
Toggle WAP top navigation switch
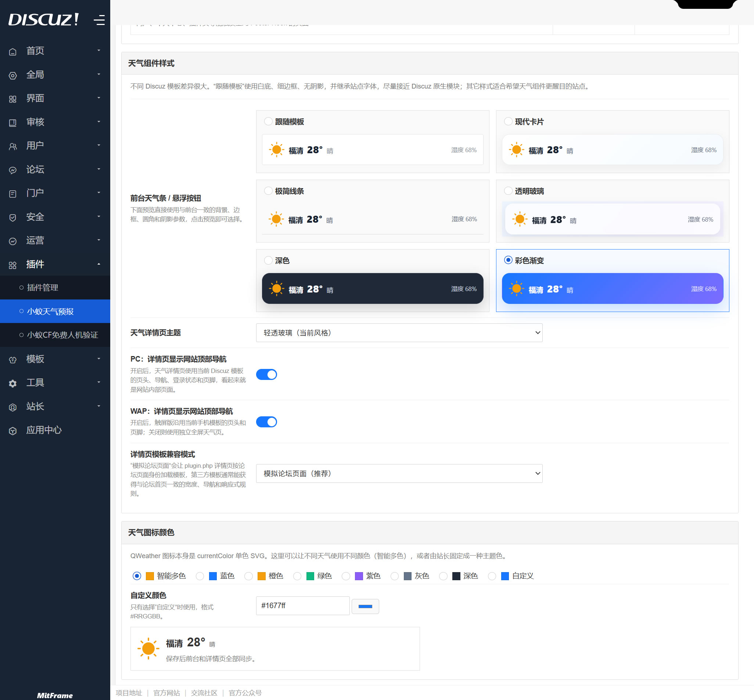pos(266,421)
